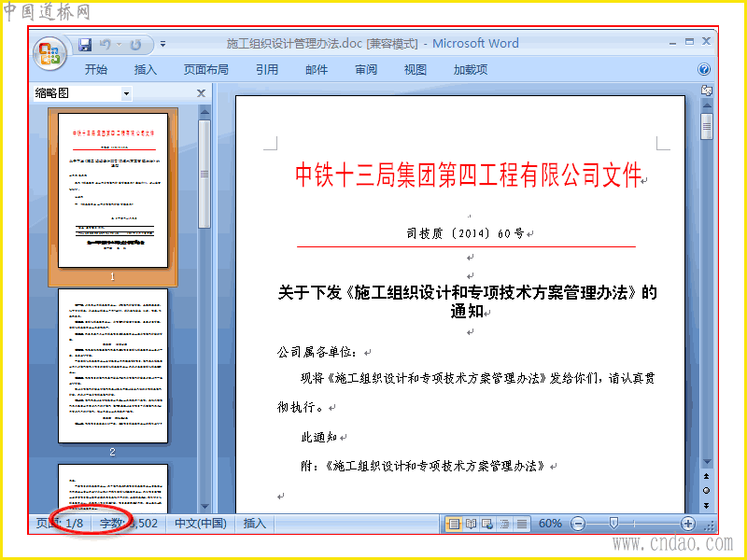Switch to the 审阅 ribbon tab

[366, 69]
